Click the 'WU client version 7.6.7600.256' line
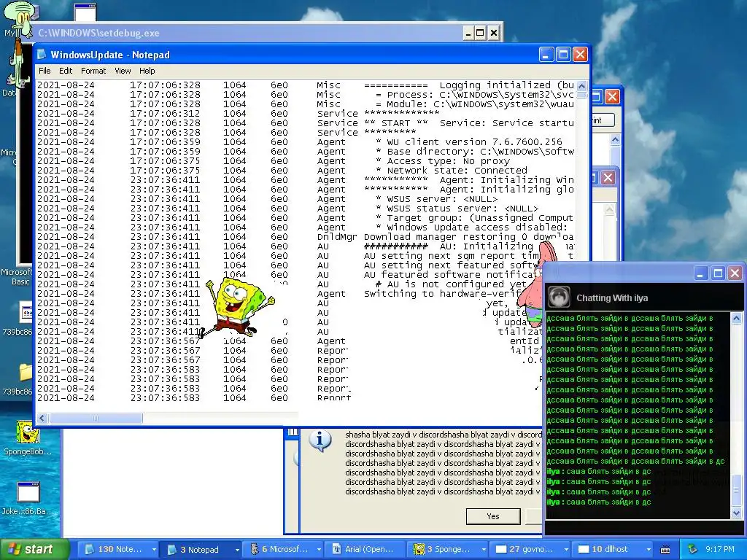The width and height of the screenshot is (747, 560). click(469, 142)
